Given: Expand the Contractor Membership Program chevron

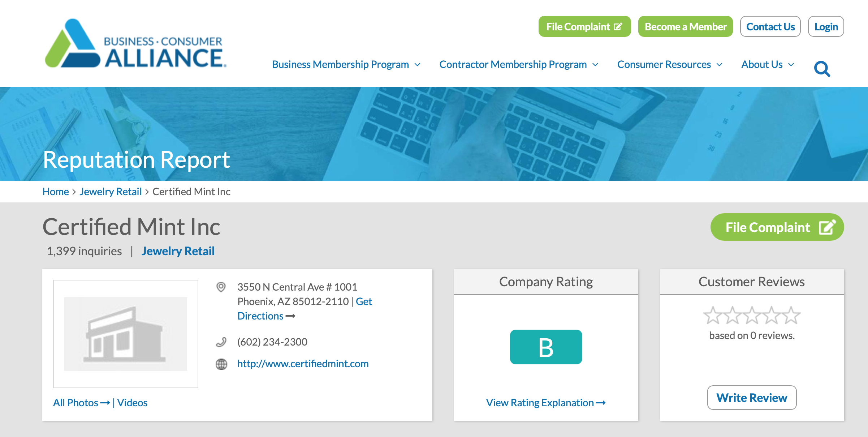Looking at the screenshot, I should (595, 65).
